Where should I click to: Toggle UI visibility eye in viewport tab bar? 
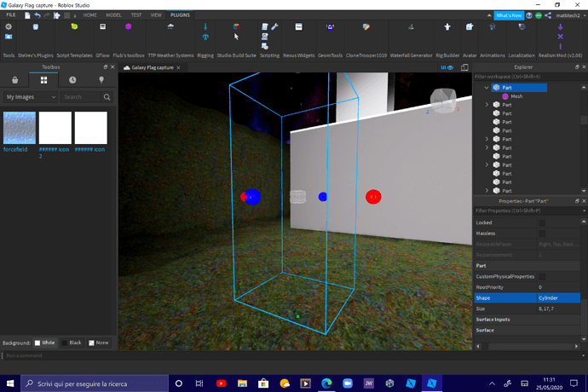tap(447, 67)
